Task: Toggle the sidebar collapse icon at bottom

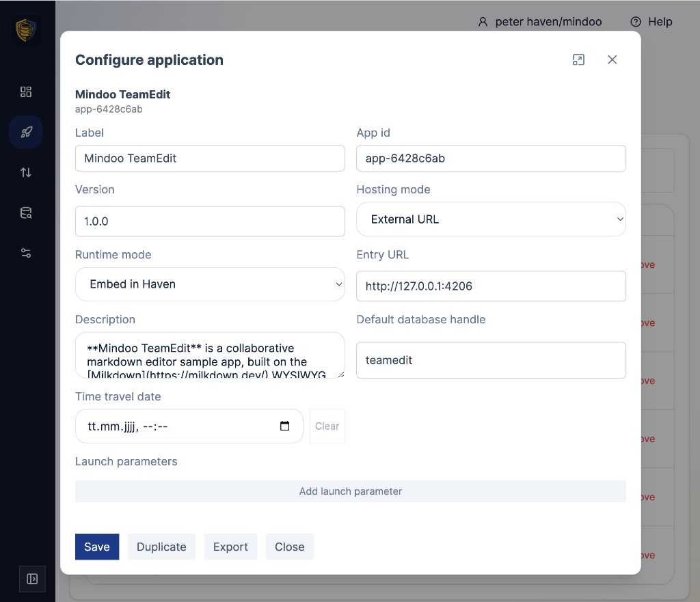Action: 32,579
